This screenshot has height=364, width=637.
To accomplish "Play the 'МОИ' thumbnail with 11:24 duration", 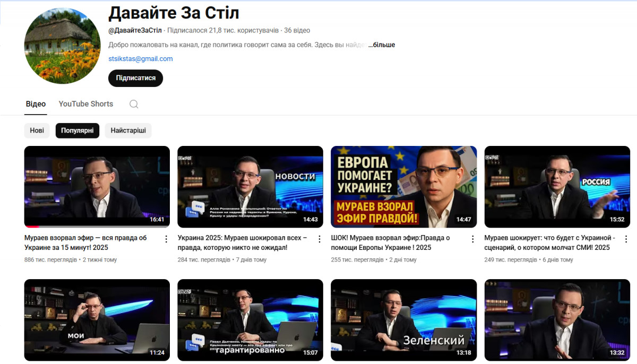I will click(97, 320).
